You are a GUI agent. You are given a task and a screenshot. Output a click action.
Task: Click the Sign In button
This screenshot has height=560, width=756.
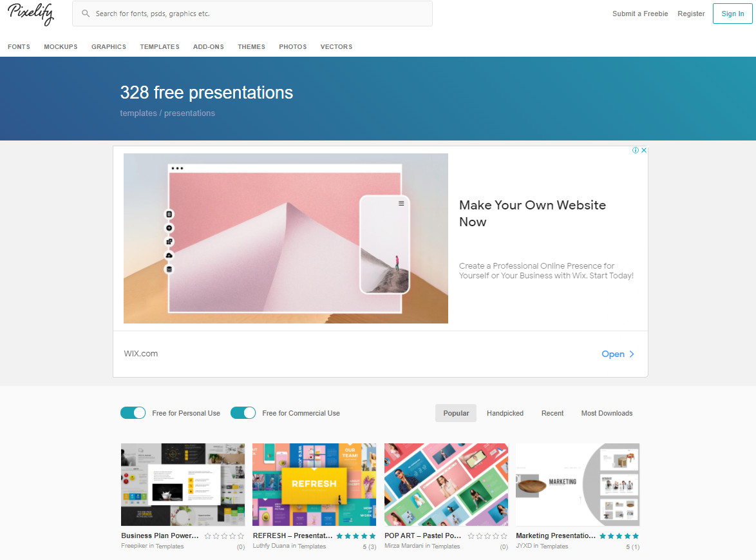pos(732,14)
